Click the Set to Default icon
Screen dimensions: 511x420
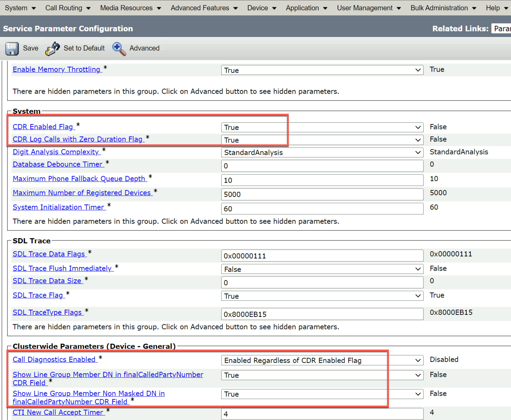click(x=52, y=49)
